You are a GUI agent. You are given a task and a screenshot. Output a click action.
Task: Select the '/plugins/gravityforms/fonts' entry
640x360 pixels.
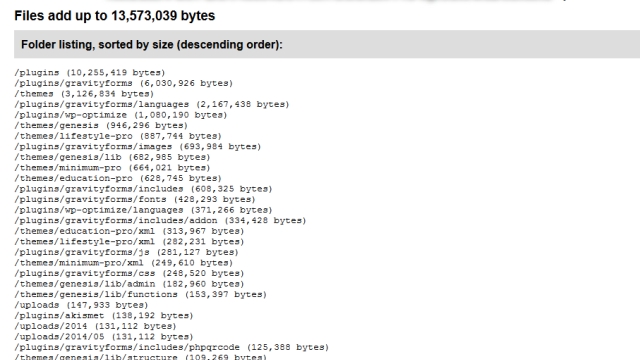coord(135,200)
